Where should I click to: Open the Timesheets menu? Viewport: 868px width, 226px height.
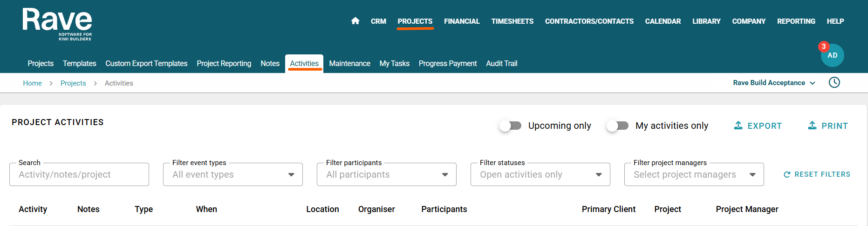[x=512, y=21]
